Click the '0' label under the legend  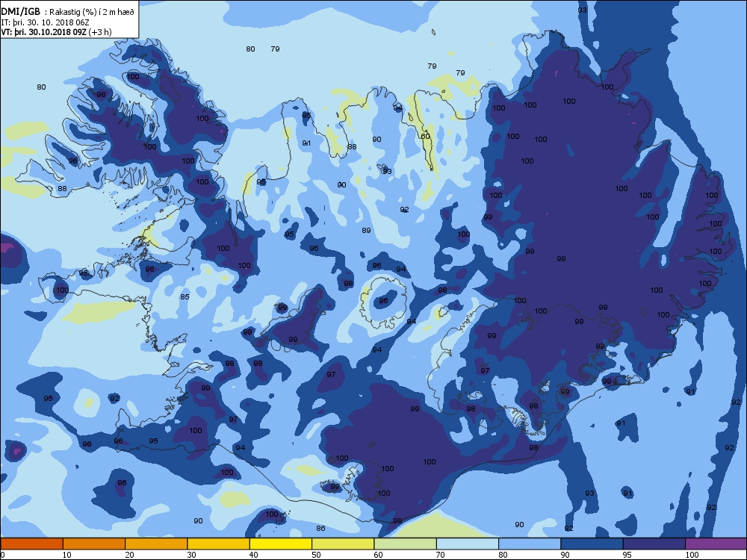(x=2, y=555)
